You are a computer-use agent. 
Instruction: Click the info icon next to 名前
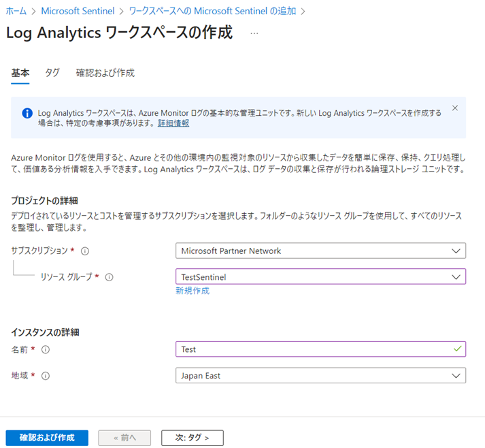click(46, 350)
